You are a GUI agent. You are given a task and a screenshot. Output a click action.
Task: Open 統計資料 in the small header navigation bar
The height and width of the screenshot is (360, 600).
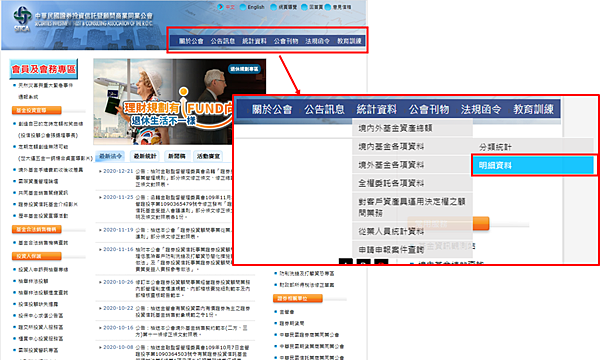click(x=254, y=41)
